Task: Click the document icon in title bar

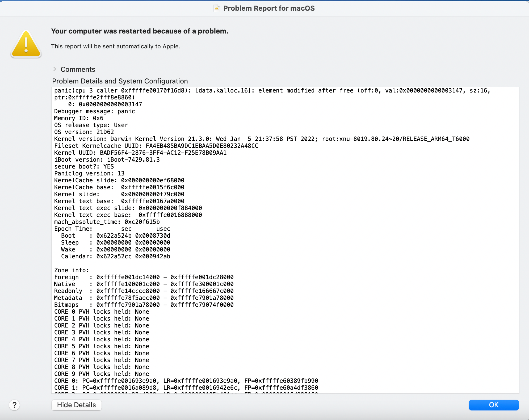Action: pos(217,8)
